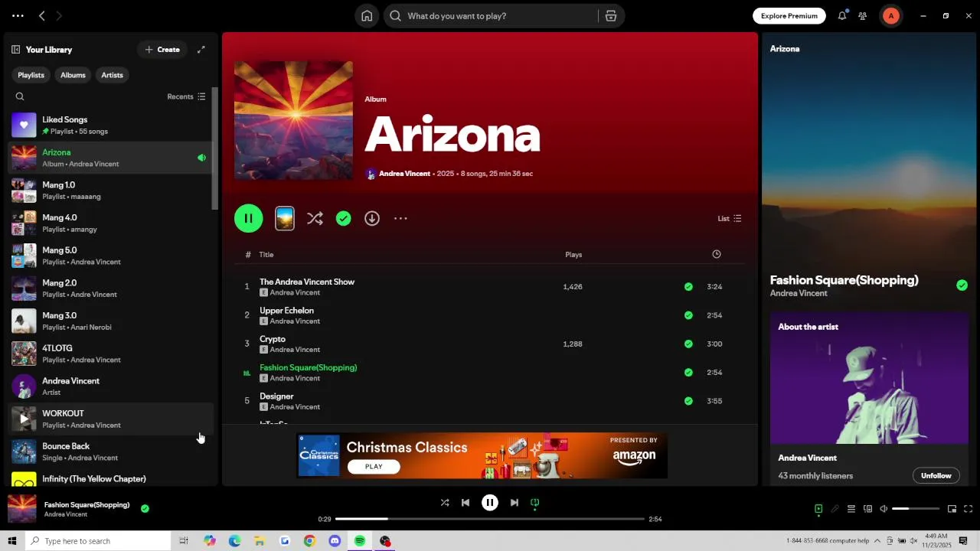Click the Arizona album cover art
The height and width of the screenshot is (551, 980).
pos(294,121)
